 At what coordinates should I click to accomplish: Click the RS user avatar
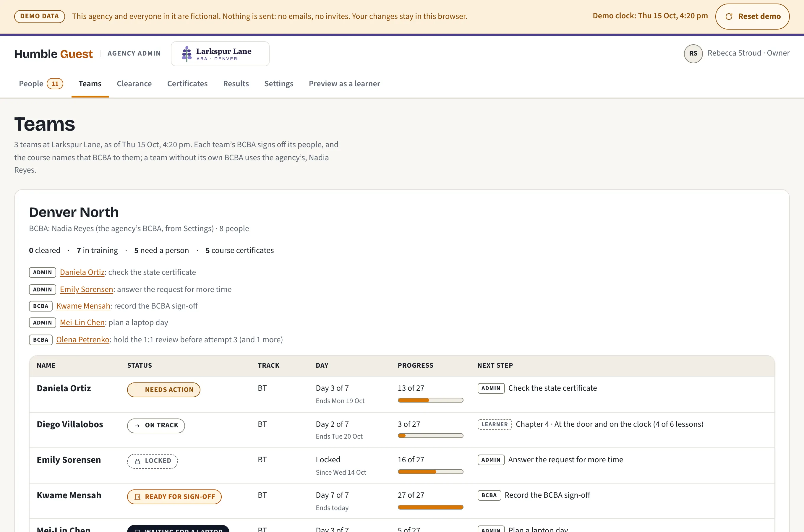pos(693,53)
